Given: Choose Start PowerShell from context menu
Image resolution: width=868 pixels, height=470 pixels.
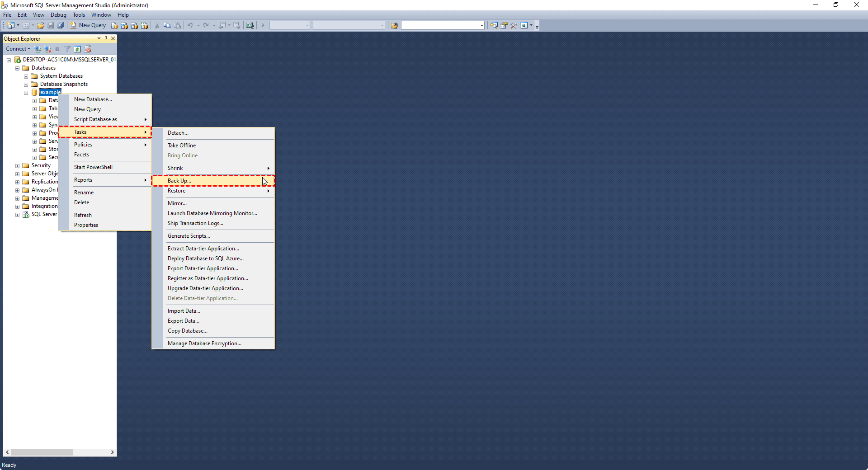Looking at the screenshot, I should [x=105, y=167].
